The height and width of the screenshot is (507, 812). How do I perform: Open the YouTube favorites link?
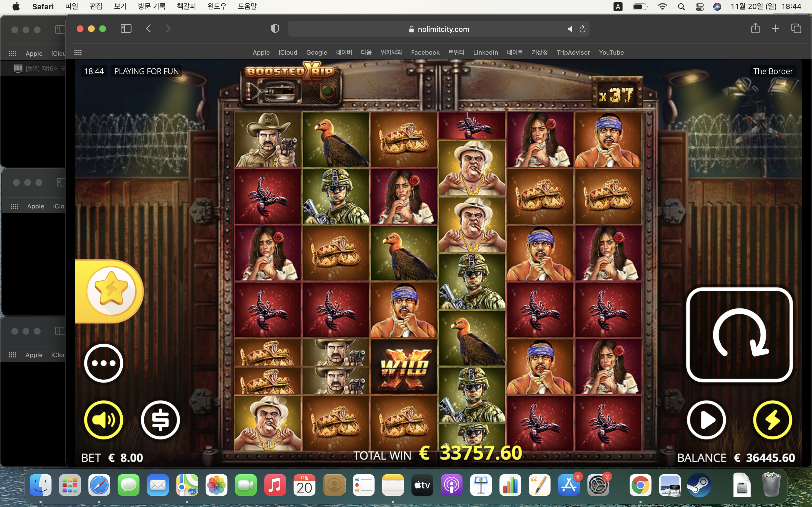[x=611, y=52]
